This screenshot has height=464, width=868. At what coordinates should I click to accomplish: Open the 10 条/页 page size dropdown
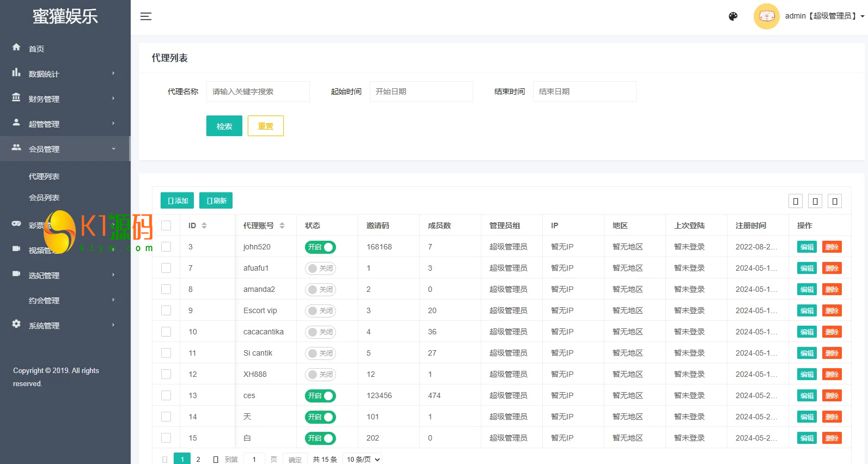click(363, 459)
